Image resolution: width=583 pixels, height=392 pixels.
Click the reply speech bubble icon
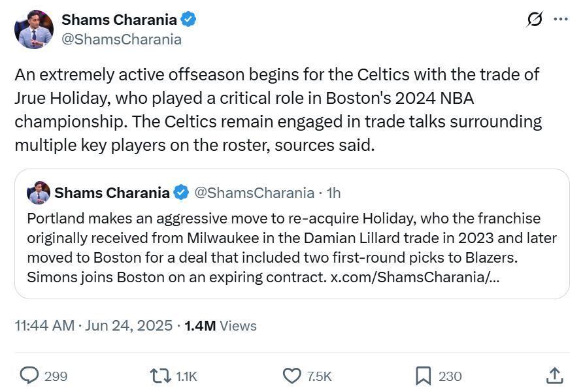(29, 376)
